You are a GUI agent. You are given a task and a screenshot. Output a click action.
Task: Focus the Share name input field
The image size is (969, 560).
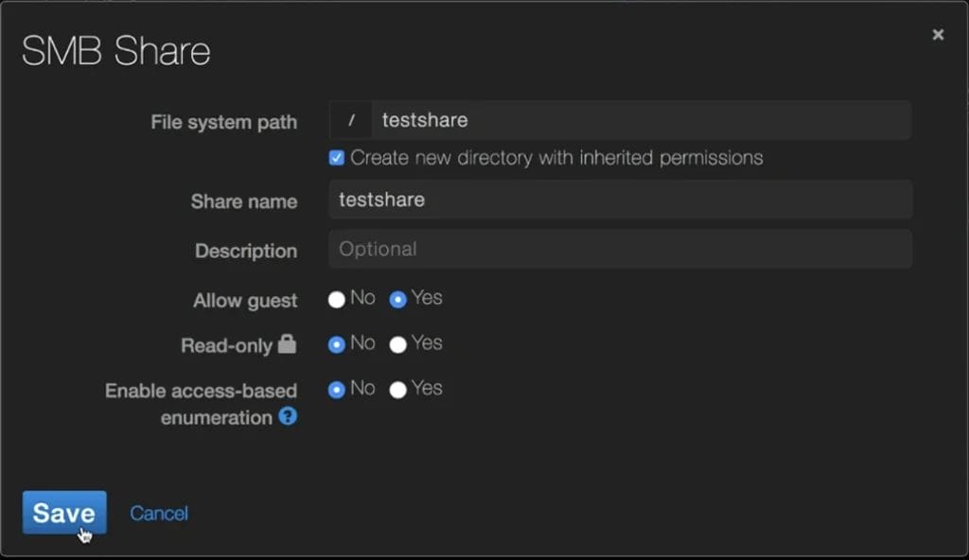[x=620, y=201]
